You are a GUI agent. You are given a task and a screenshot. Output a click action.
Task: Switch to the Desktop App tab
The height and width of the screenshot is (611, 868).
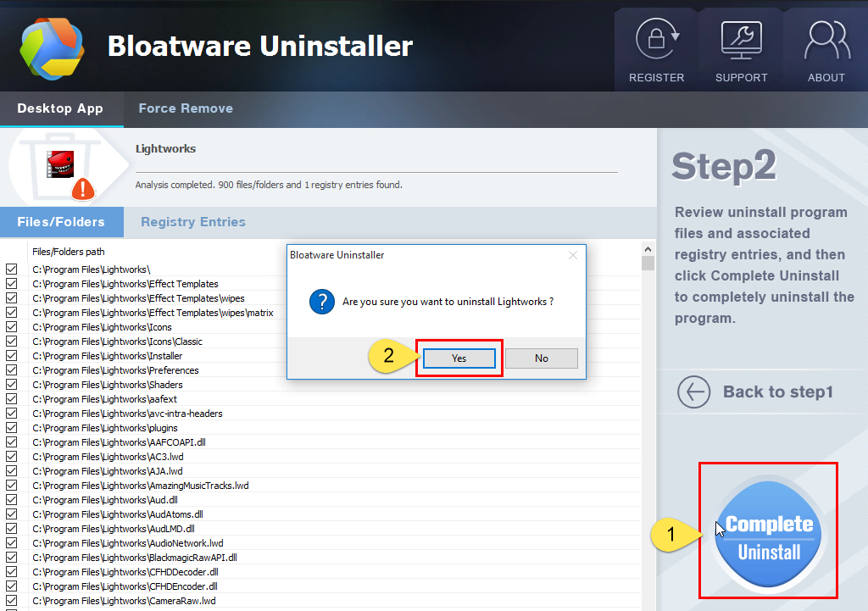60,108
